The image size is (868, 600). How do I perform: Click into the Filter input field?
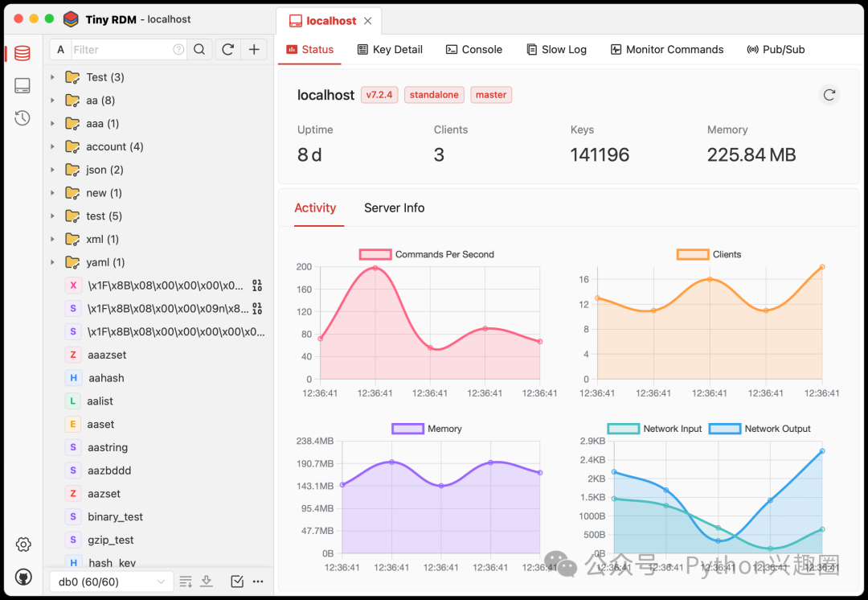[121, 50]
